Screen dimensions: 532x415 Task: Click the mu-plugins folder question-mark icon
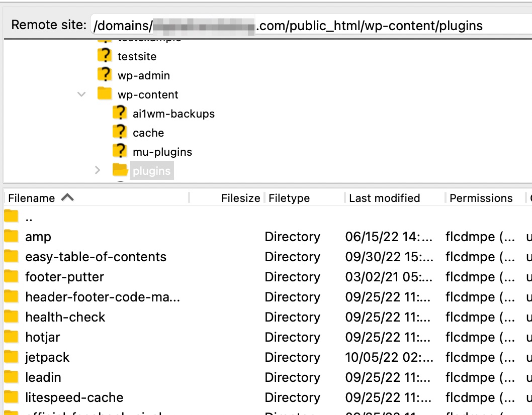coord(120,151)
